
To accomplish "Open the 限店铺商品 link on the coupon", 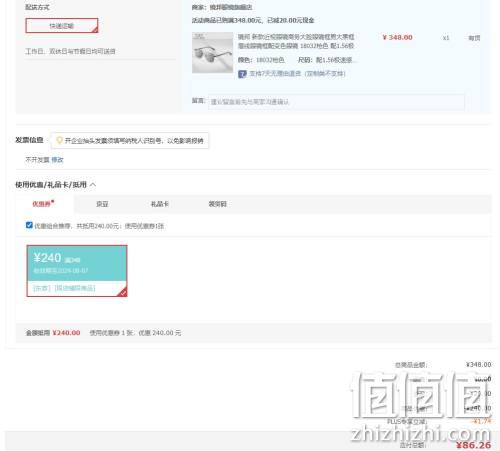I will pos(75,288).
